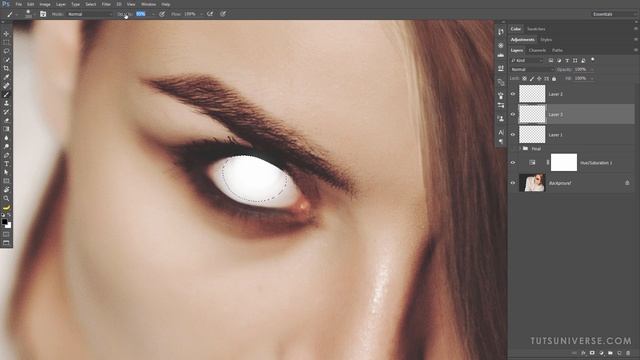The image size is (640, 360).
Task: Select the Eyedropper tool
Action: point(6,77)
